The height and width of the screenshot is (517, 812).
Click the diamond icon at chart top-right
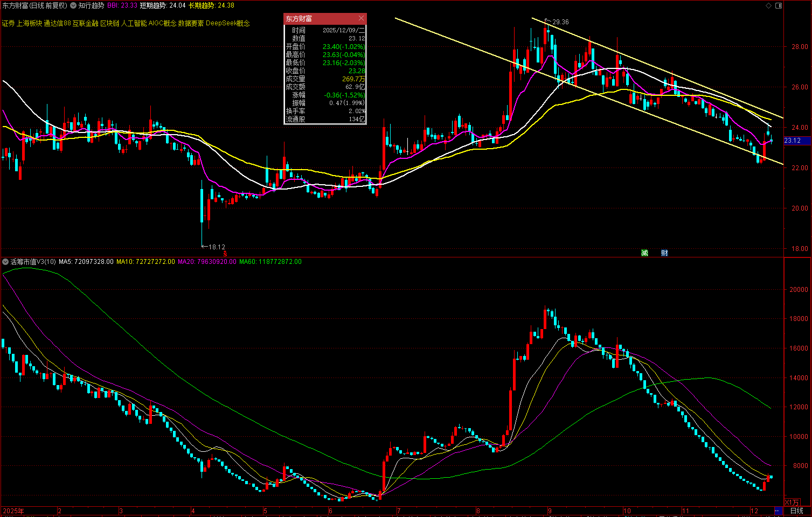tap(768, 5)
